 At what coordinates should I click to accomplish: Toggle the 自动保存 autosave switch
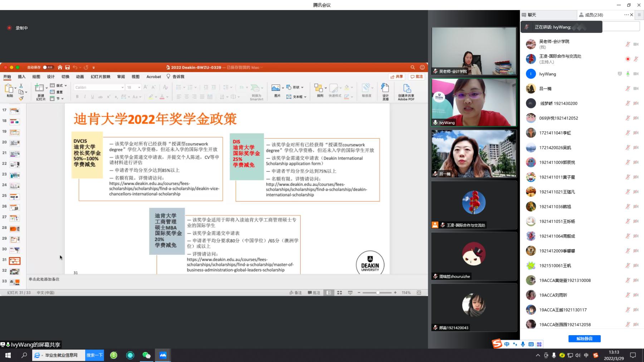48,67
